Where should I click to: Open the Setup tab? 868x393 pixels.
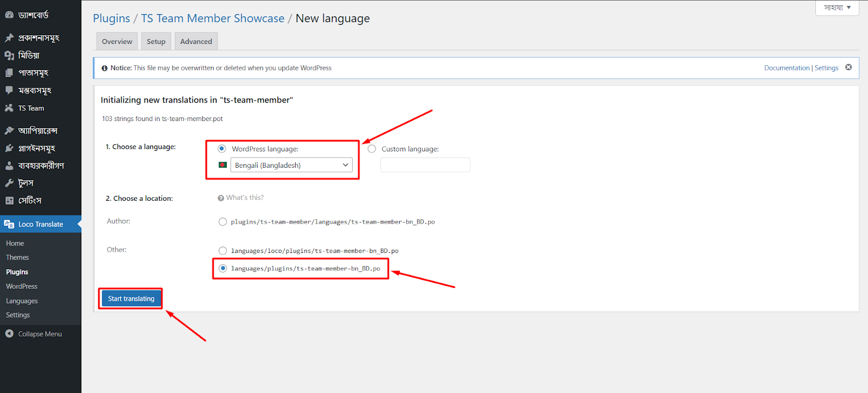(x=156, y=41)
